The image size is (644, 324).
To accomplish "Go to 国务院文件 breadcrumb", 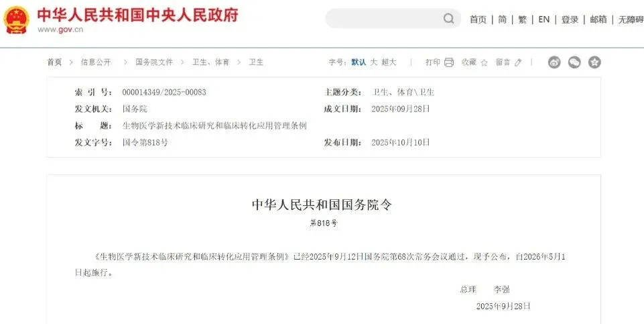I will click(x=154, y=62).
